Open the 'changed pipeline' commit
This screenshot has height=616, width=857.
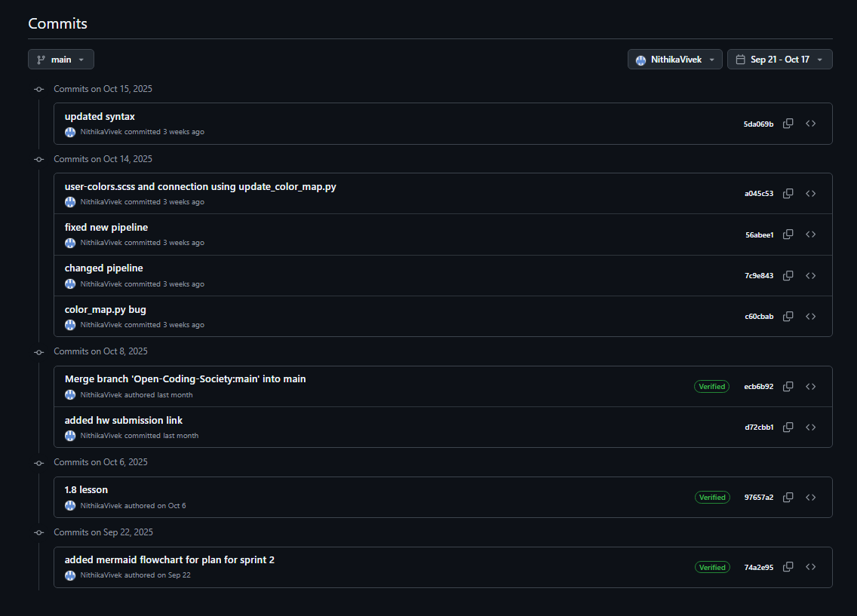[104, 268]
